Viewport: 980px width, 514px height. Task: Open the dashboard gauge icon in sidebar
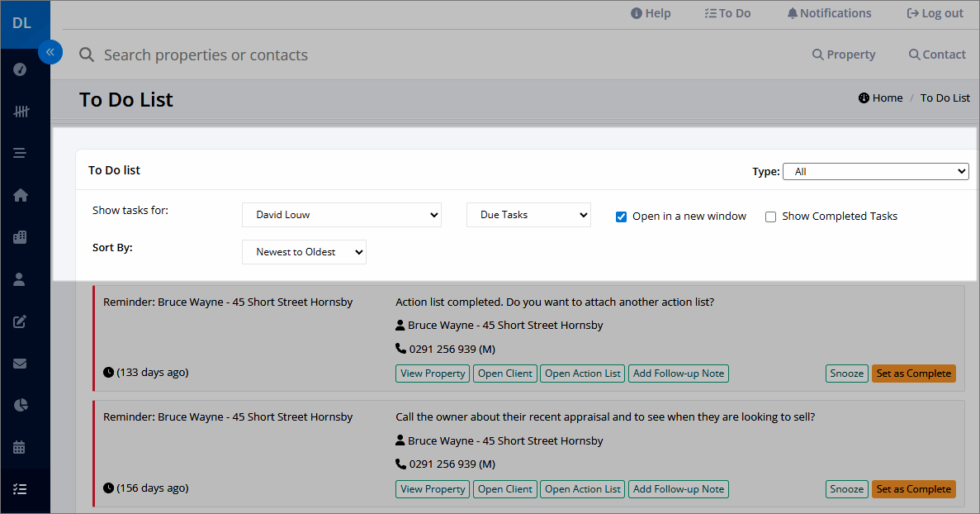20,69
